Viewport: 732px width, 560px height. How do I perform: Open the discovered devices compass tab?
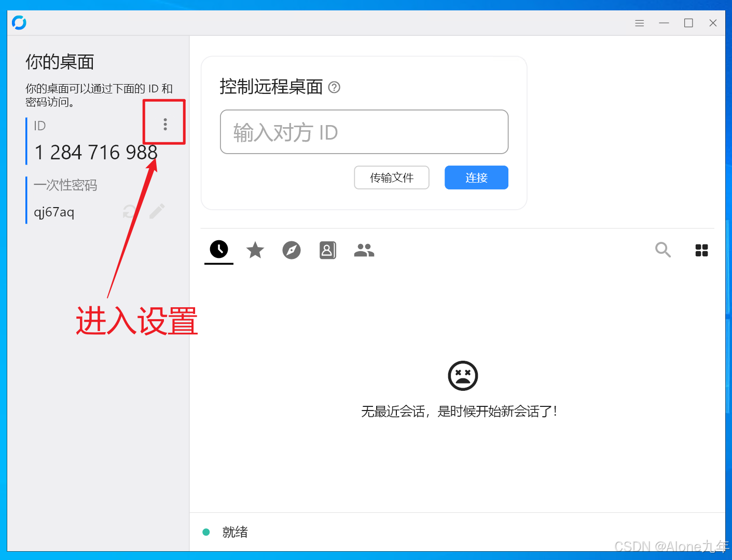[x=292, y=250]
